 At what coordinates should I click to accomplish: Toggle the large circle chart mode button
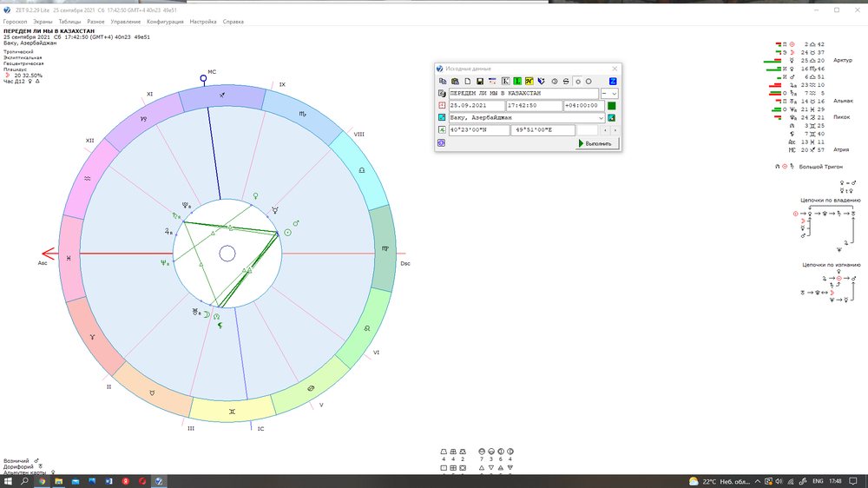589,82
